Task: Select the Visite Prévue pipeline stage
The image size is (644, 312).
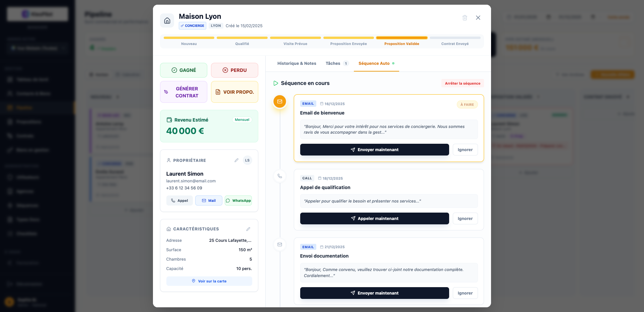Action: [295, 42]
